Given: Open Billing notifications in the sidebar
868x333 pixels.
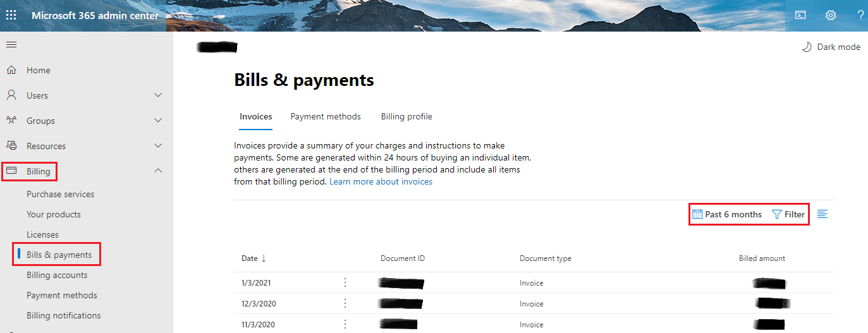Looking at the screenshot, I should pos(64,315).
